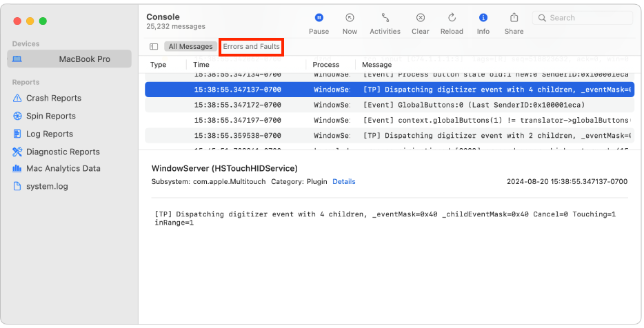This screenshot has height=328, width=644.
Task: Toggle the sidebar filter bar icon
Action: 154,47
